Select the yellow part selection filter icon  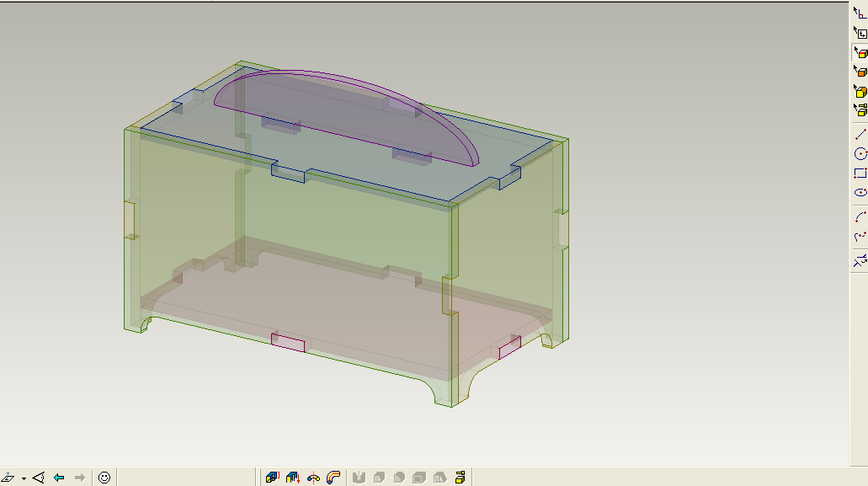[x=860, y=91]
